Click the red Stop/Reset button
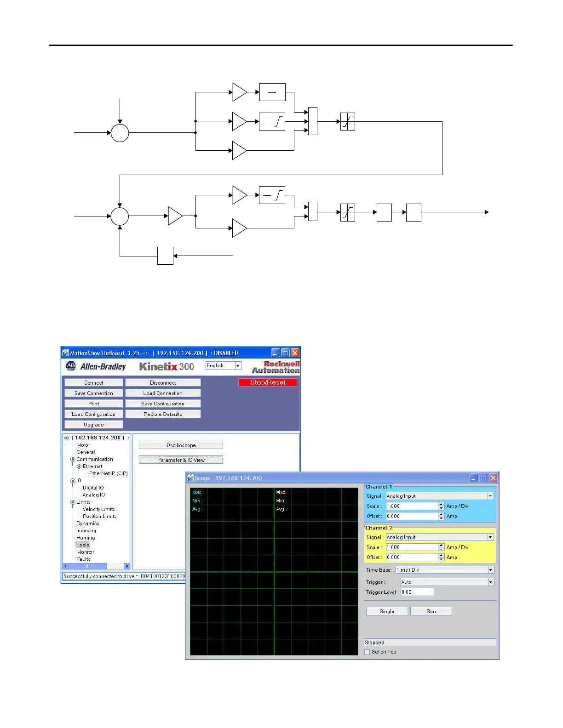563x728 pixels. [x=268, y=382]
